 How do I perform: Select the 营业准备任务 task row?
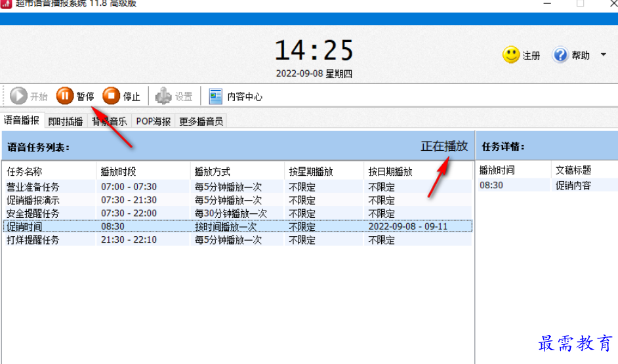(x=33, y=187)
